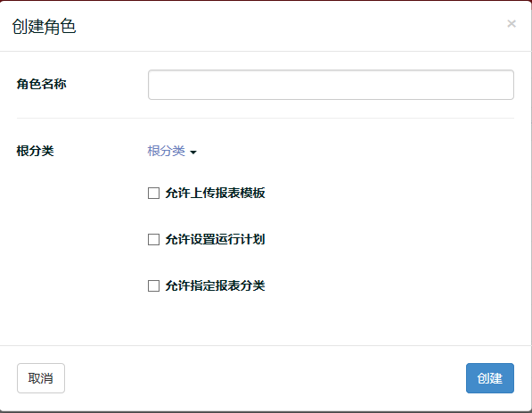Expand the 根分类 category selector
Screen dimensions: 532x413
(172, 151)
